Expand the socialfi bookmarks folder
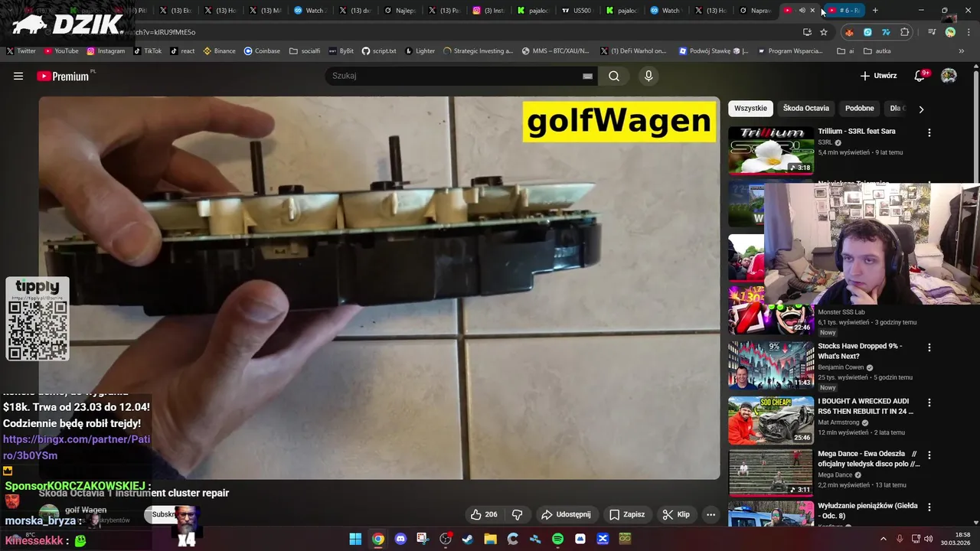The height and width of the screenshot is (551, 980). [x=305, y=51]
